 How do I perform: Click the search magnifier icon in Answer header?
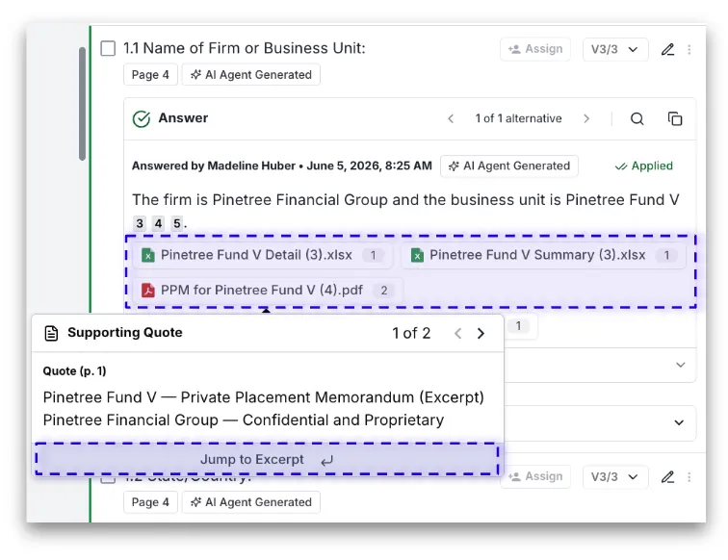[x=637, y=118]
